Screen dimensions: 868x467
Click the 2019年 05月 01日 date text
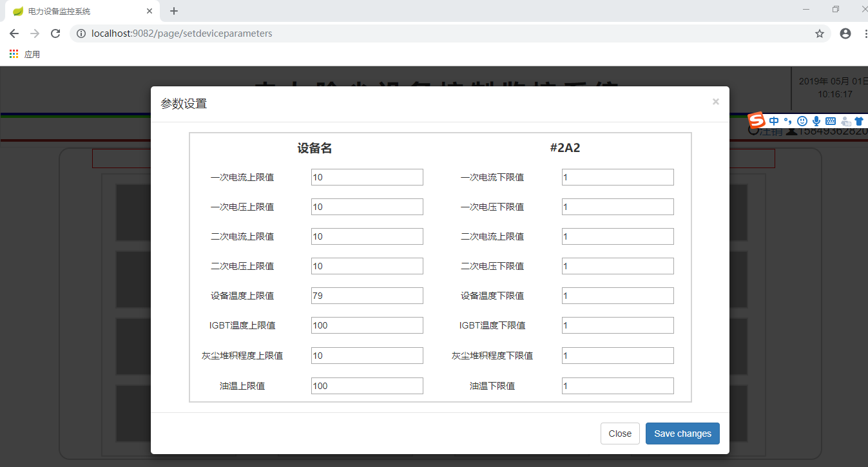833,81
